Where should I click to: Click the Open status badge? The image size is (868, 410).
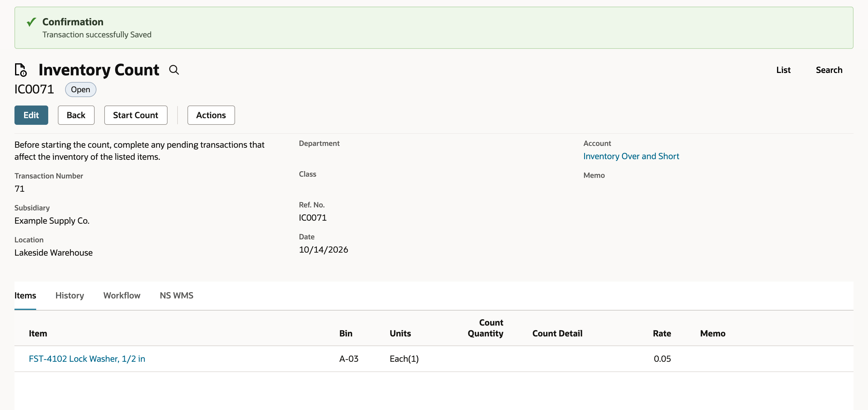[80, 90]
